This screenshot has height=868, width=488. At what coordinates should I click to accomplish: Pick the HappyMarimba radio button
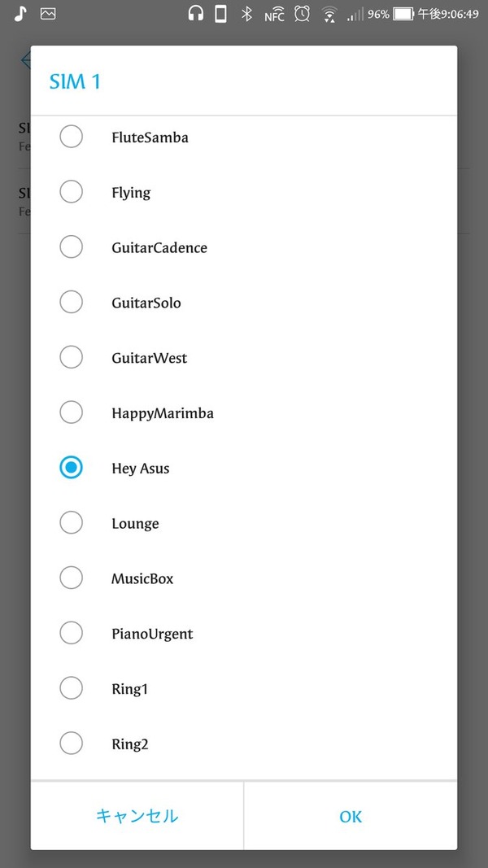(x=72, y=412)
